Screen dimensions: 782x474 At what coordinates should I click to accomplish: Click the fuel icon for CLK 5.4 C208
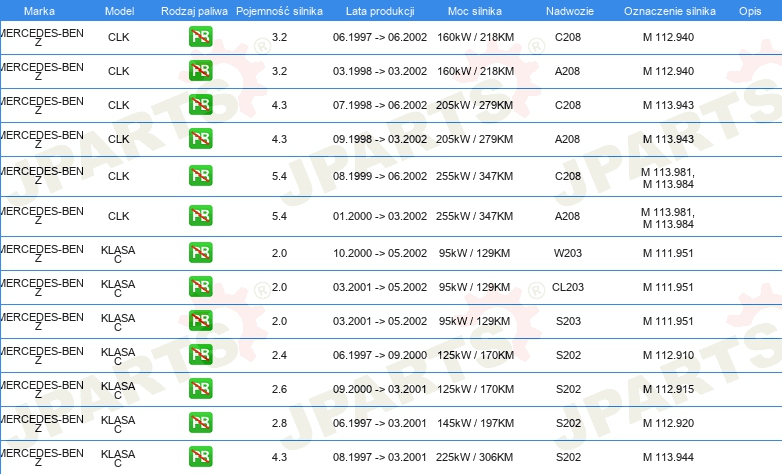200,176
